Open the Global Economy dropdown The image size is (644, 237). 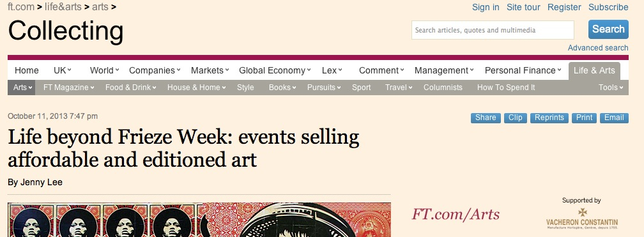(275, 71)
